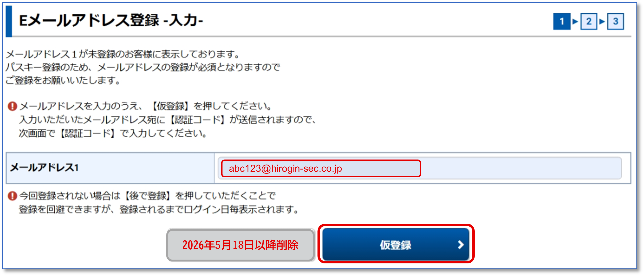Click the 仮登録 button
This screenshot has width=644, height=276.
[x=396, y=244]
